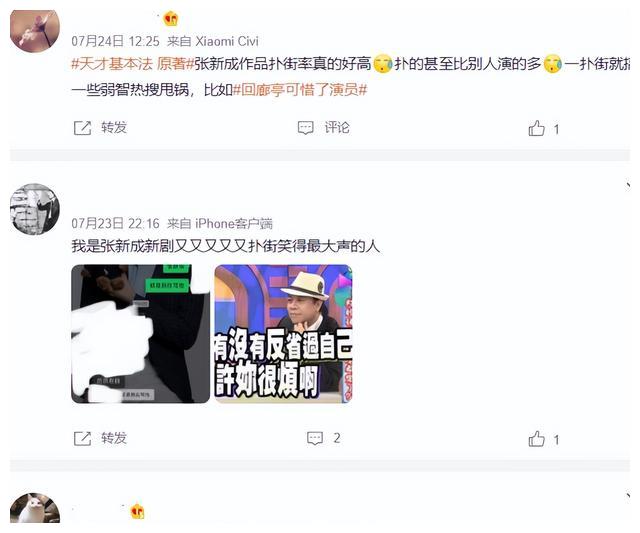Image resolution: width=640 pixels, height=533 pixels.
Task: Open comments on the post with 2 comments
Action: coord(315,438)
